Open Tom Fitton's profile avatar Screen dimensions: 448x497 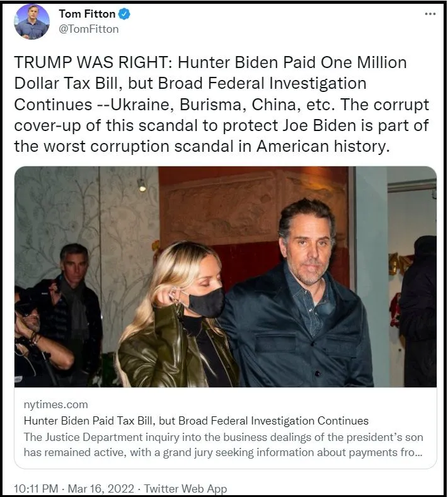point(32,21)
